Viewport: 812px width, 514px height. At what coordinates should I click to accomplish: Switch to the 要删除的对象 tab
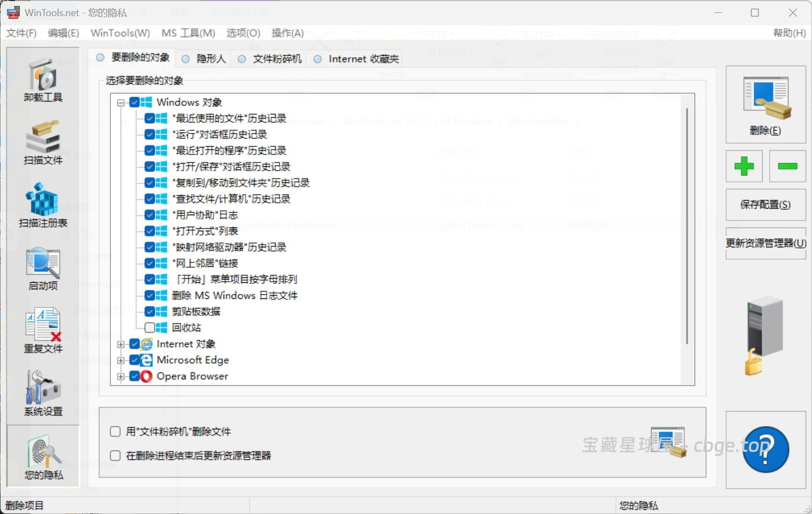click(x=132, y=57)
